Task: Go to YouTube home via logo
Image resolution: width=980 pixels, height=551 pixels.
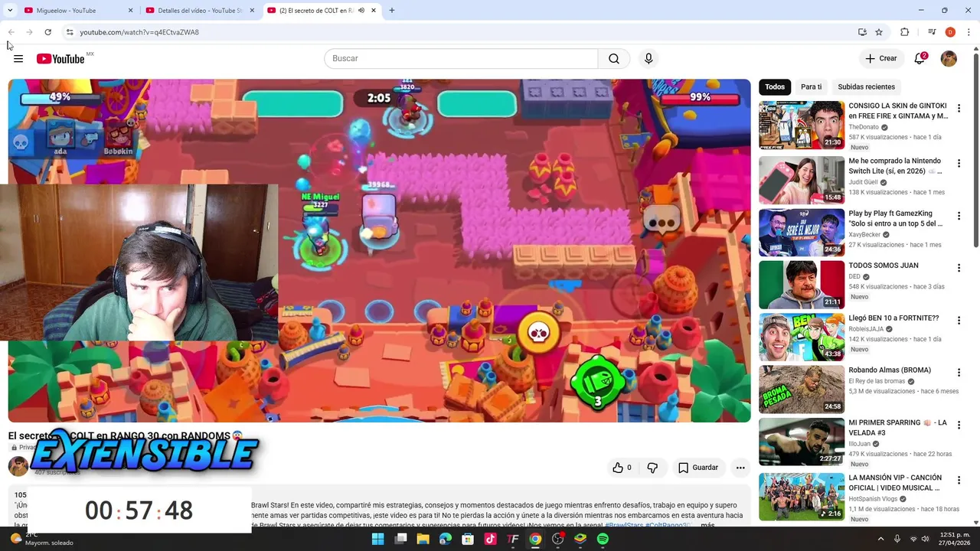Action: (60, 59)
